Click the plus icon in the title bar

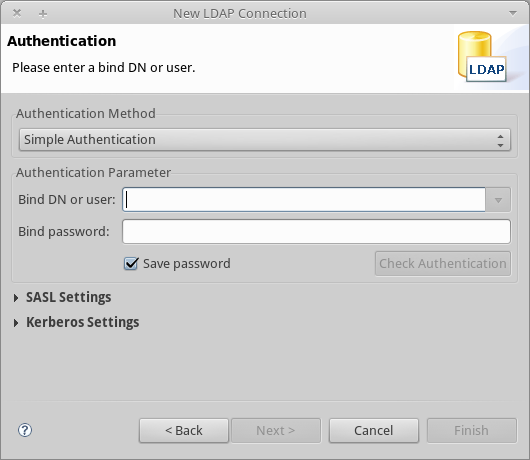coord(43,14)
